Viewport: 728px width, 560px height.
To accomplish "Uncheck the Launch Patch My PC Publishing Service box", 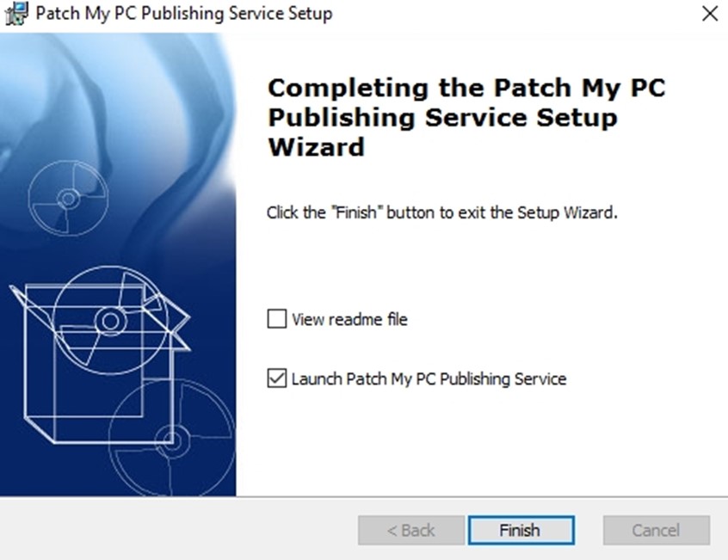I will pos(277,378).
